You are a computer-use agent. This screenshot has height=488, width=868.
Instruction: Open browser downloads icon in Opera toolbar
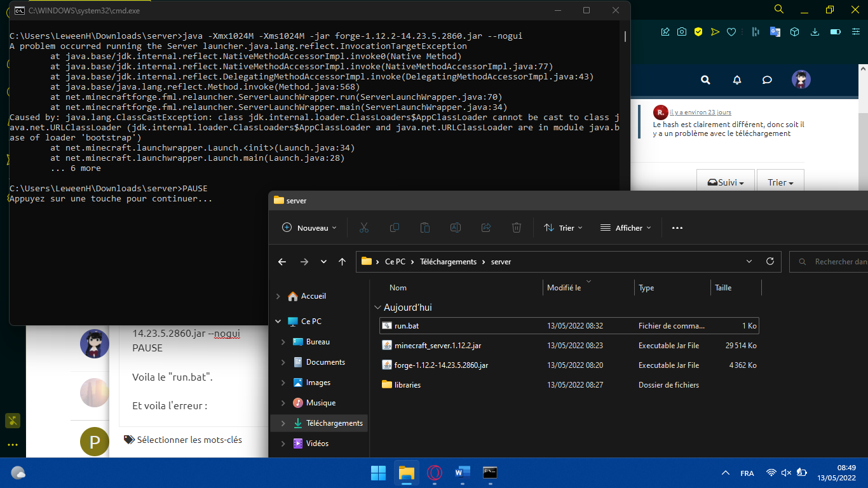point(815,32)
